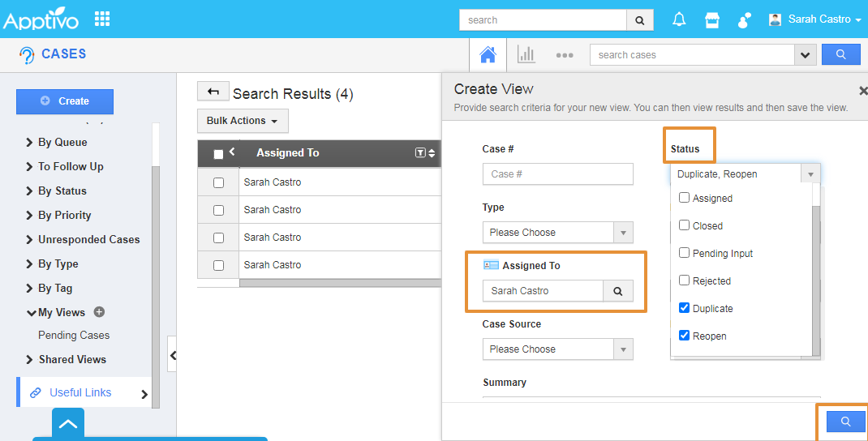Screen dimensions: 868x441
Task: Open Pending Cases view
Action: [x=74, y=335]
